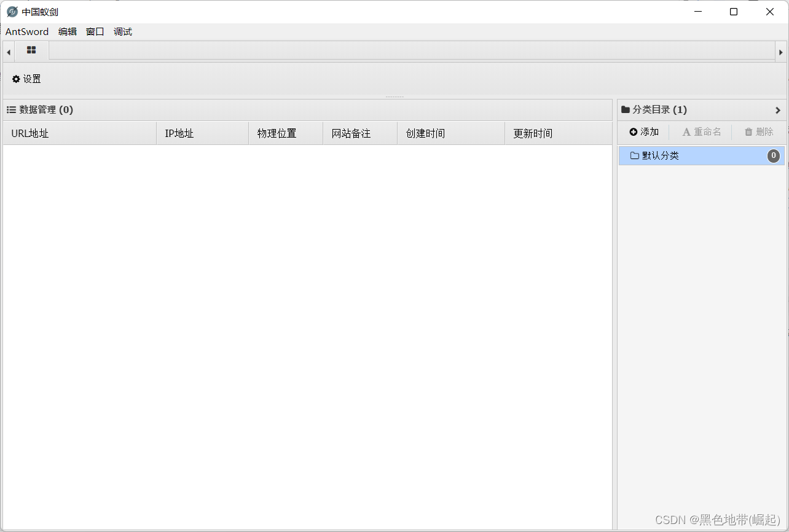789x532 pixels.
Task: Sort by 更新时间 column header
Action: click(x=559, y=133)
